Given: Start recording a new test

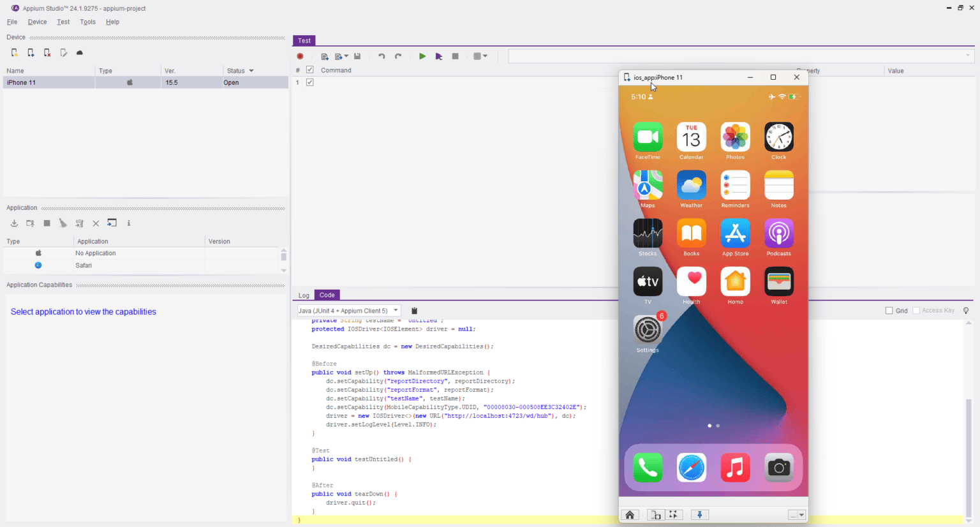Looking at the screenshot, I should [300, 56].
